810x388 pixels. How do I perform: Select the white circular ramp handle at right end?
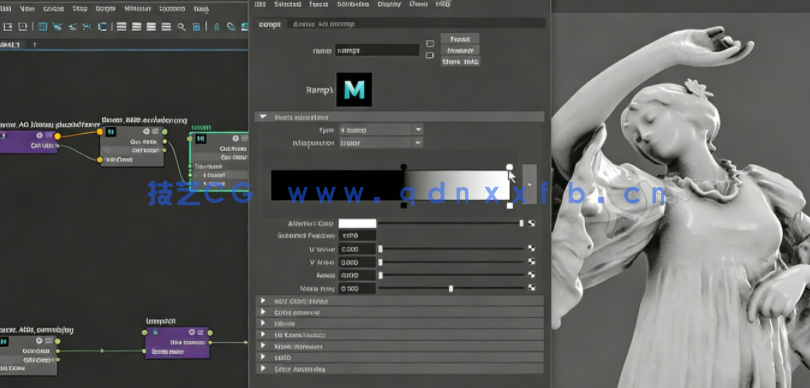click(x=510, y=167)
